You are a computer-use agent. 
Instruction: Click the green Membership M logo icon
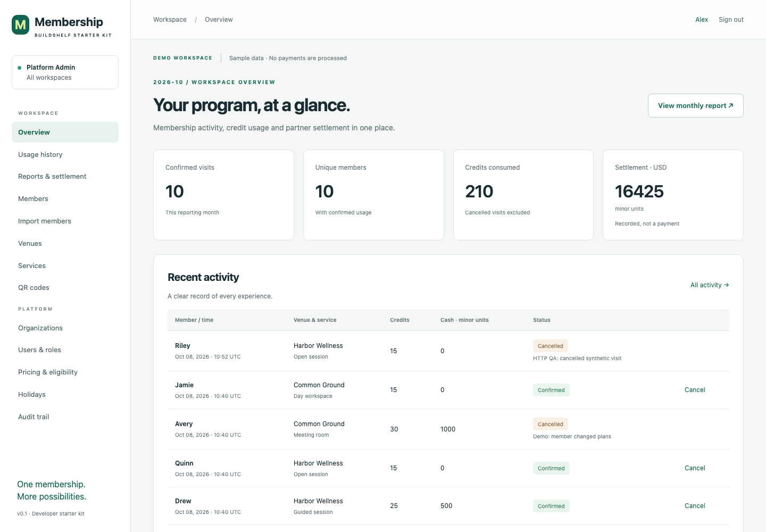click(21, 24)
